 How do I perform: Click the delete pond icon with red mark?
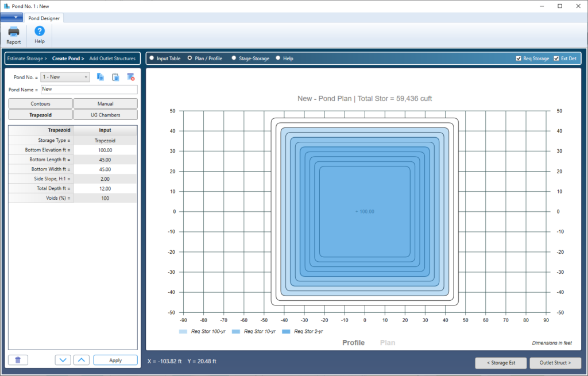click(130, 77)
